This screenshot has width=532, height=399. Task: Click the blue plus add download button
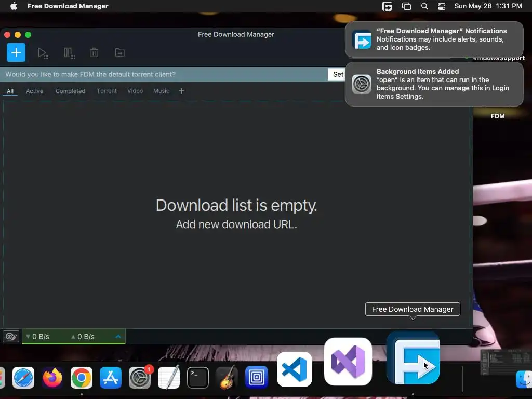coord(16,52)
